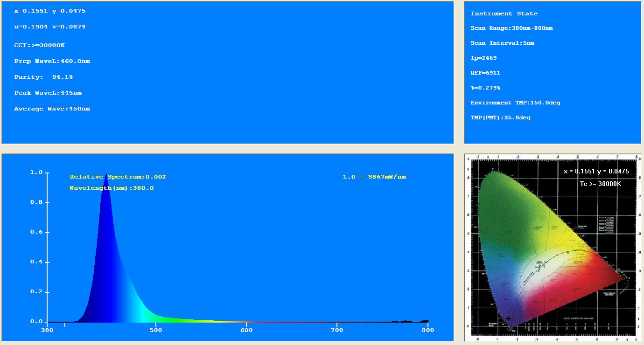Click the 500 tick on the wavelength axis

point(156,330)
